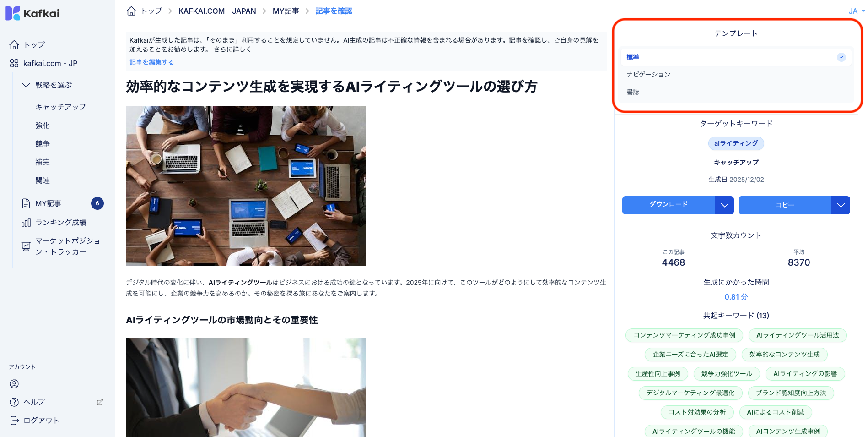Screen dimensions: 868x437
Task: Click the ヘルプ external link icon
Action: [x=100, y=402]
